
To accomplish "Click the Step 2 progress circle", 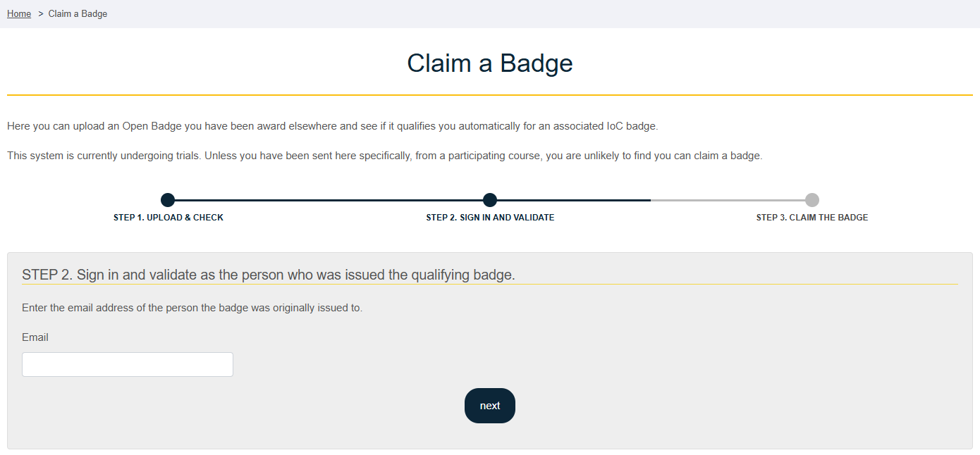I will tap(490, 200).
